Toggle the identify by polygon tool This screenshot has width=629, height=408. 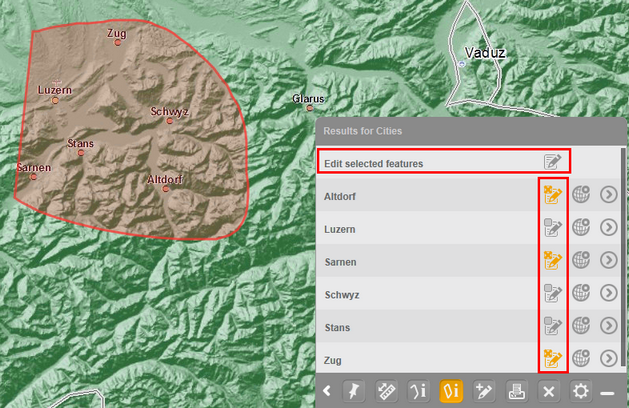[x=451, y=391]
